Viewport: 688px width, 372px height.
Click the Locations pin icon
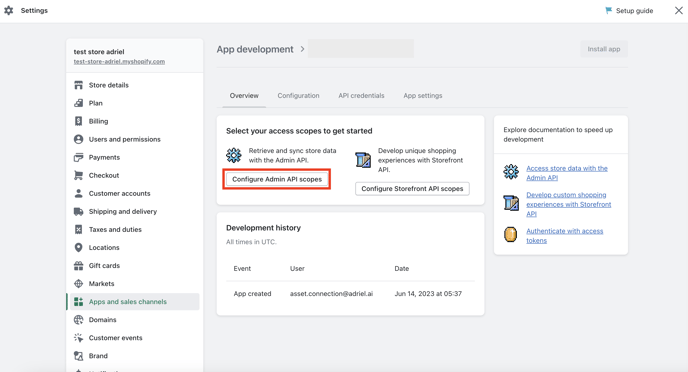pos(79,247)
